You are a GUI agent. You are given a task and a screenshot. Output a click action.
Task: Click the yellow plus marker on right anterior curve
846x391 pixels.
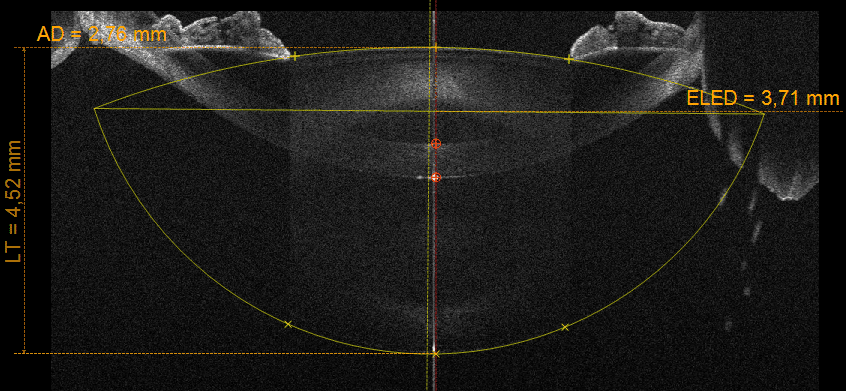[x=569, y=59]
